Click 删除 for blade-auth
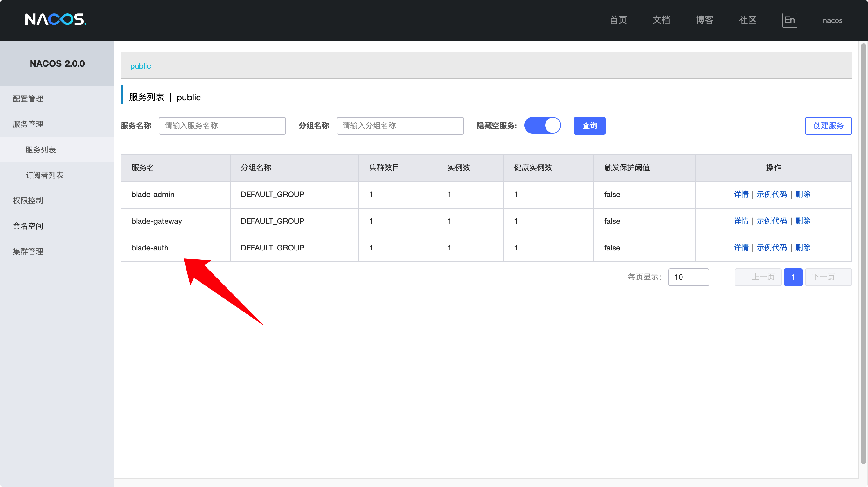Image resolution: width=868 pixels, height=487 pixels. click(803, 248)
